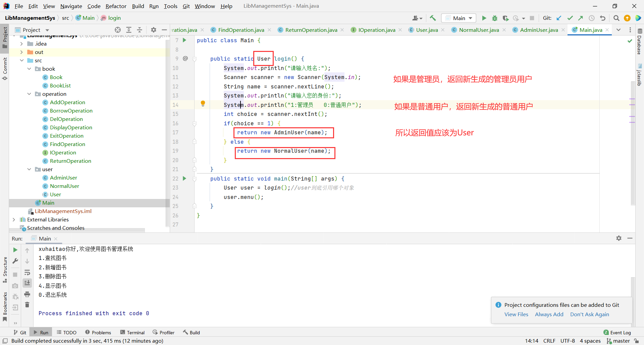Click Don't Ask Again link
The width and height of the screenshot is (644, 345).
(x=589, y=314)
